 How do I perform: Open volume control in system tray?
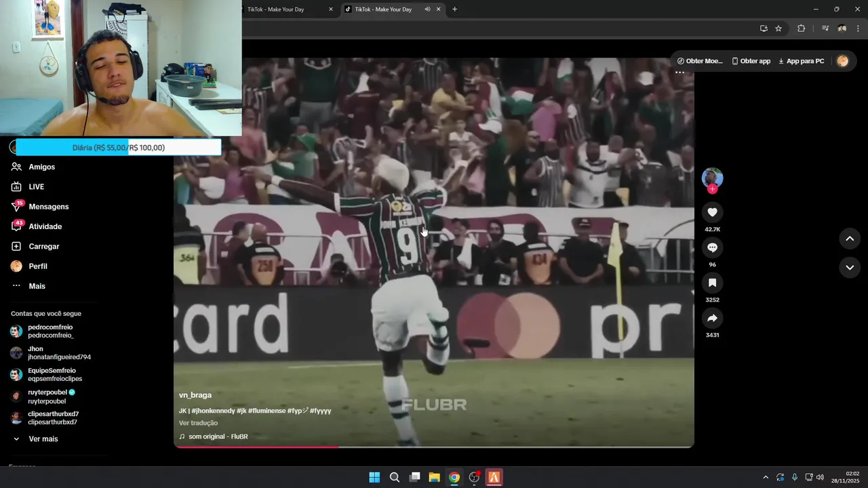tap(820, 477)
